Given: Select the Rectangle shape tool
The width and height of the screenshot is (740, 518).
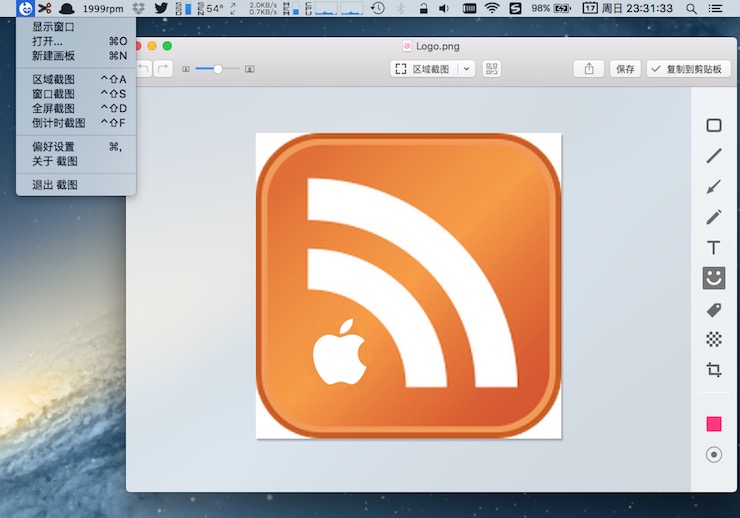Looking at the screenshot, I should (x=714, y=125).
